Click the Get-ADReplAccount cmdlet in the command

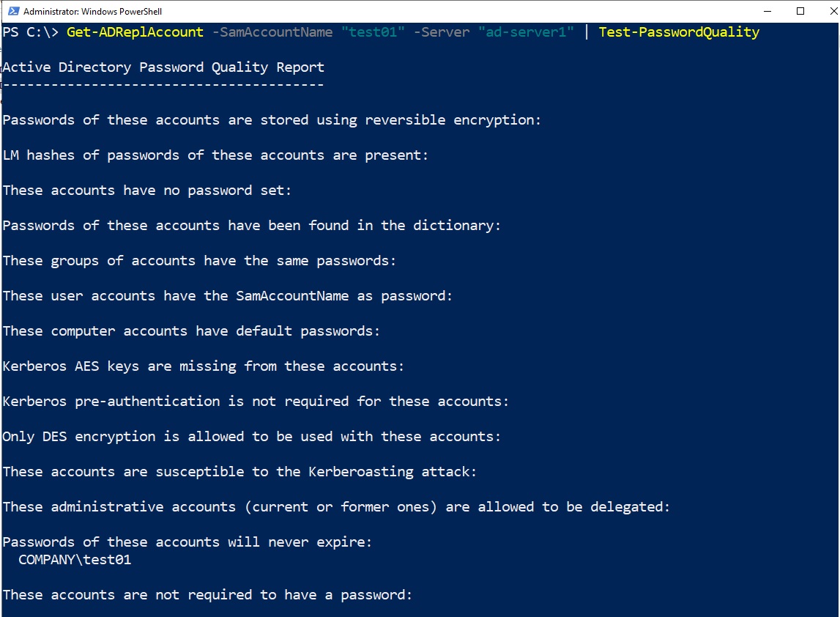(135, 32)
